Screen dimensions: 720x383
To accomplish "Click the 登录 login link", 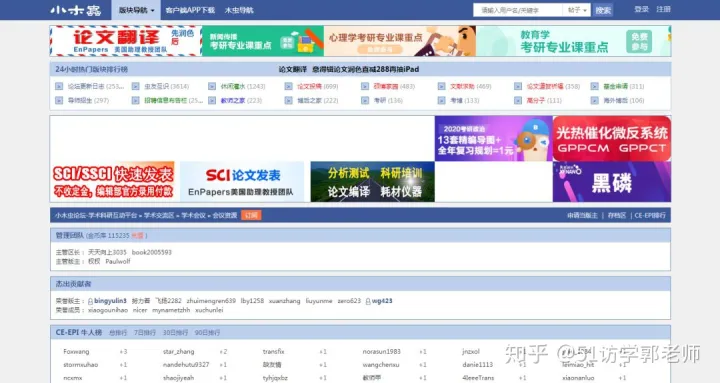I will tap(641, 9).
